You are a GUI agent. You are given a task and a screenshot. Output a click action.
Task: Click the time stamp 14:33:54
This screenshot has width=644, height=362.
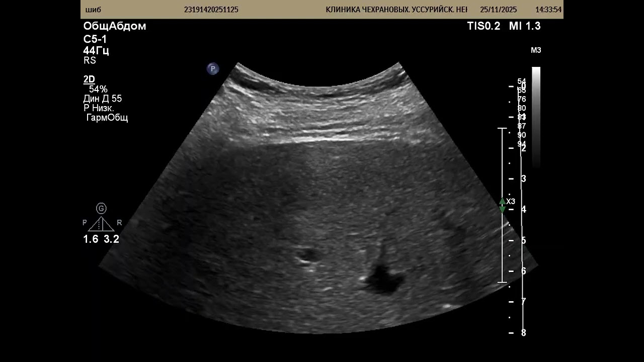(548, 10)
